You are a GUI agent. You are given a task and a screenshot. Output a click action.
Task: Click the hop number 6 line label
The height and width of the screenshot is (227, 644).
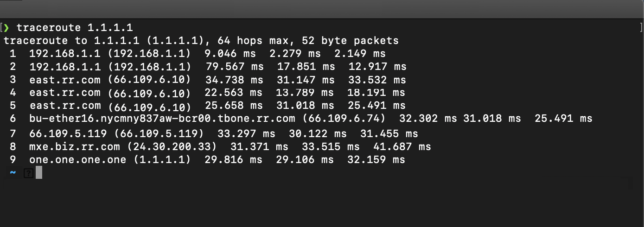(13, 119)
